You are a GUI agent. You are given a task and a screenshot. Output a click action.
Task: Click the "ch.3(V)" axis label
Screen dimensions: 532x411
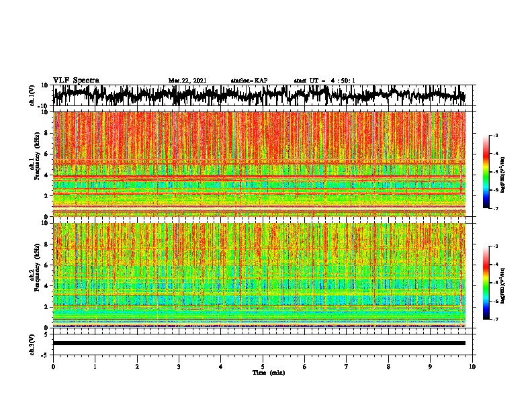point(32,345)
